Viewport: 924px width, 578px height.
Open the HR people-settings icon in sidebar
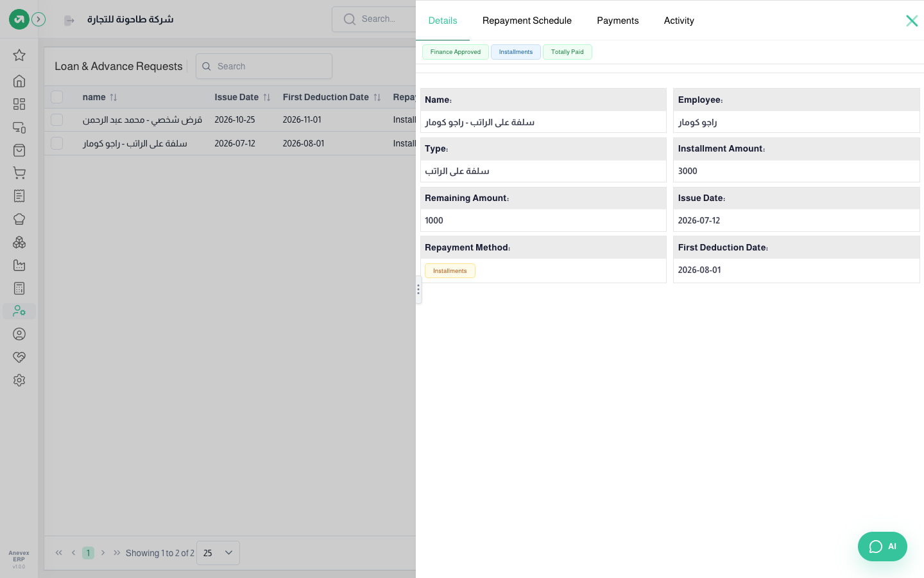click(19, 311)
